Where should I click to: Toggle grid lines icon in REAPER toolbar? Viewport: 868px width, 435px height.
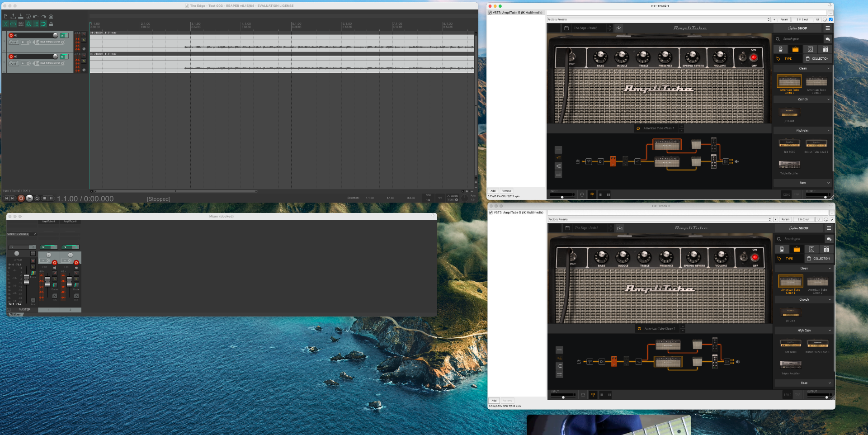point(36,24)
